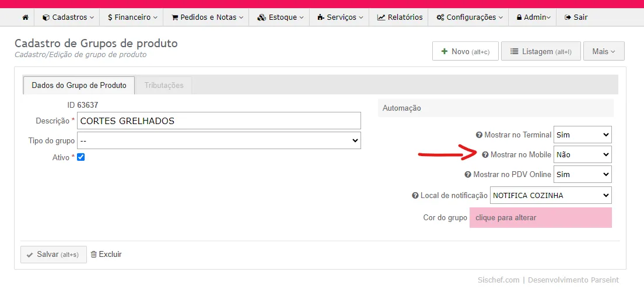Expand the Mais dropdown button

click(604, 52)
